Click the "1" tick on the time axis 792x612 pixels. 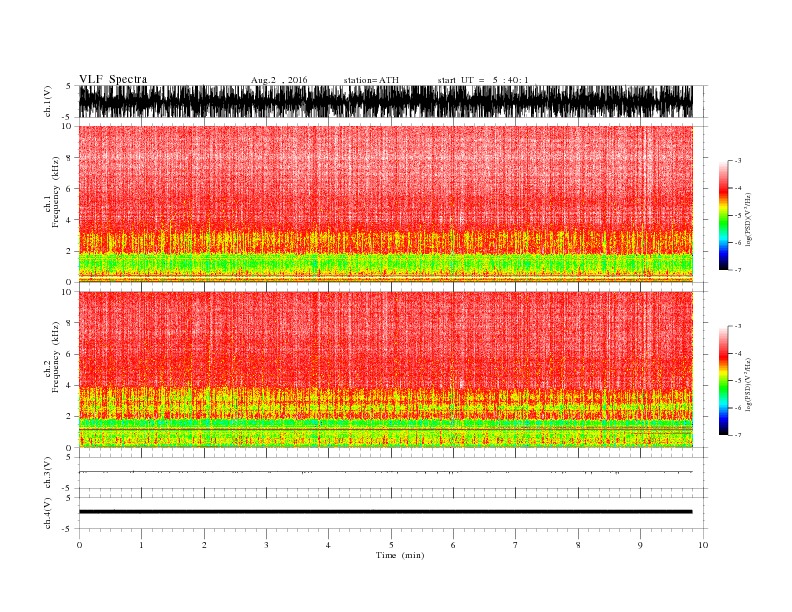tap(141, 545)
